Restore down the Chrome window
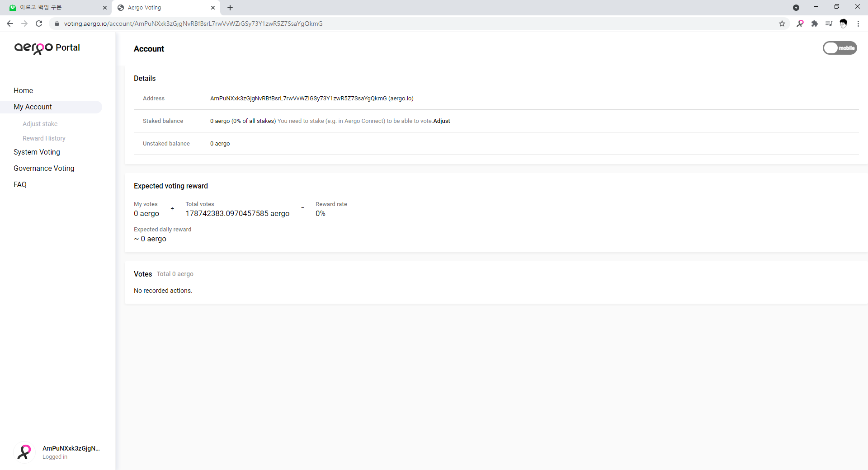Screen dimensions: 868x470 pyautogui.click(x=837, y=7)
